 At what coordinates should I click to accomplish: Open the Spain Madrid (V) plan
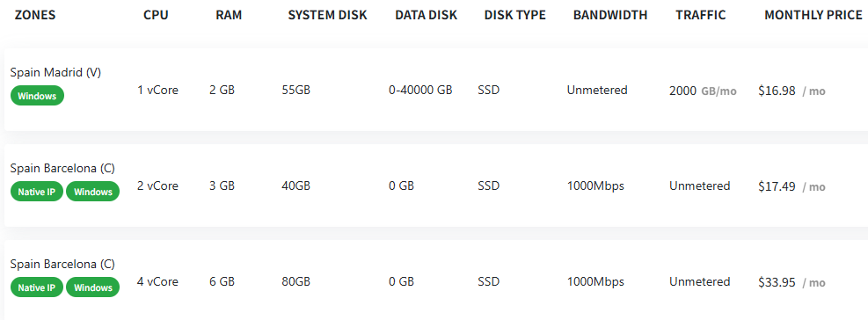pos(55,72)
